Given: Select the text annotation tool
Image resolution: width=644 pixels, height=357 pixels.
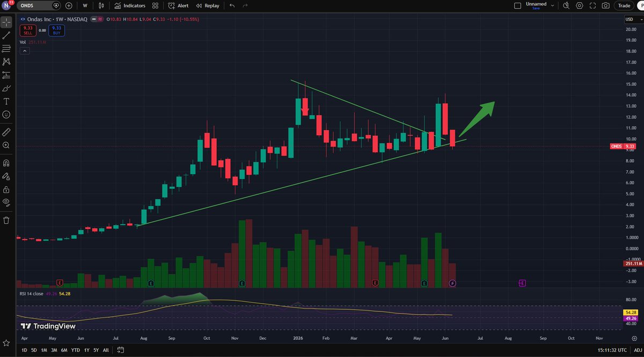Looking at the screenshot, I should 6,101.
